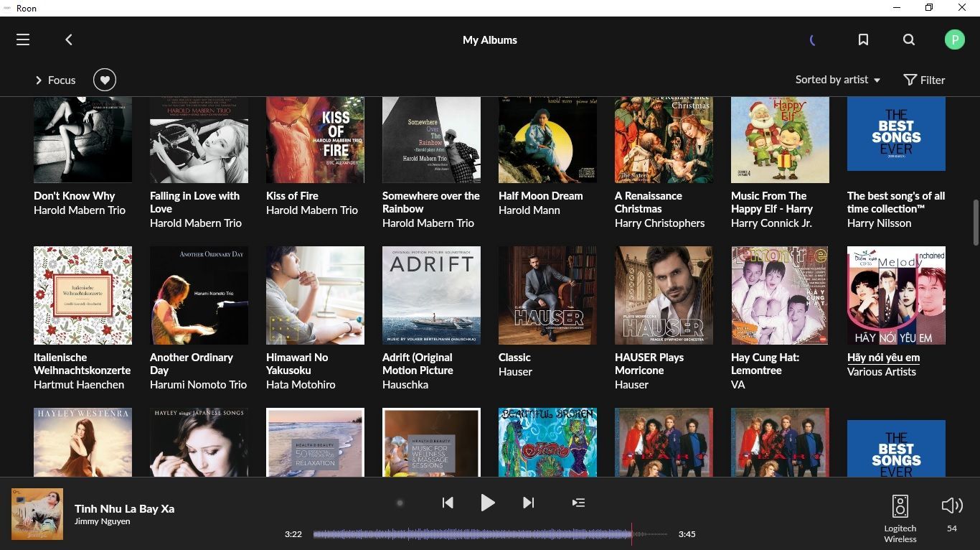Open Falling in Love with Love cover

[x=199, y=140]
